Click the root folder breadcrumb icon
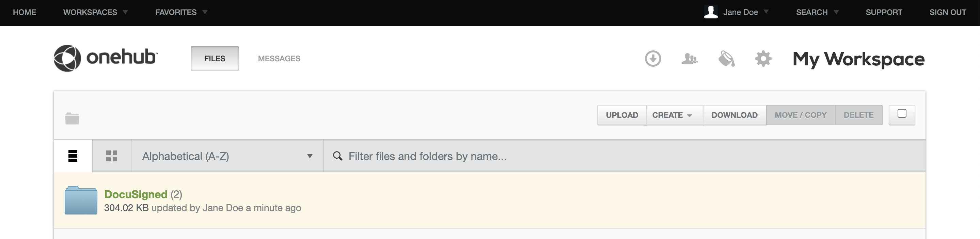The width and height of the screenshot is (980, 239). (72, 118)
